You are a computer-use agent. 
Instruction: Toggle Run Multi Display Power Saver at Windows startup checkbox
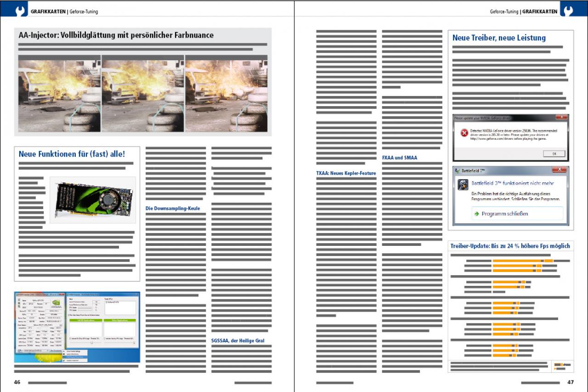click(x=69, y=315)
